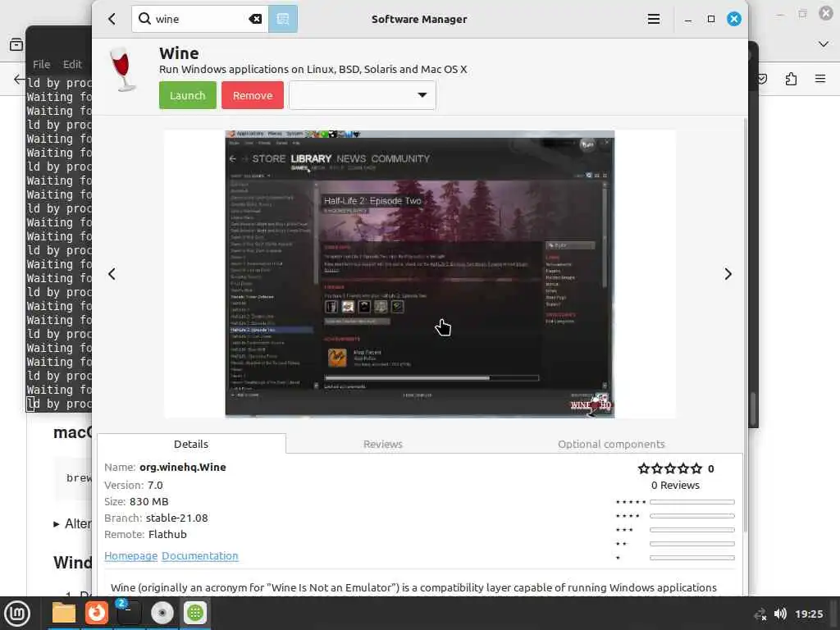This screenshot has width=840, height=630.
Task: Click the five-star review bar
Action: [692, 502]
